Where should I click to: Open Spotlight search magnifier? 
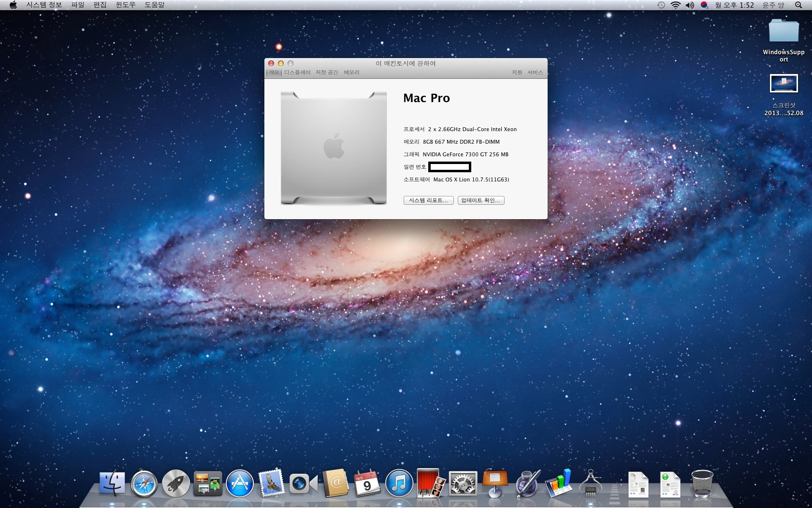[x=798, y=5]
